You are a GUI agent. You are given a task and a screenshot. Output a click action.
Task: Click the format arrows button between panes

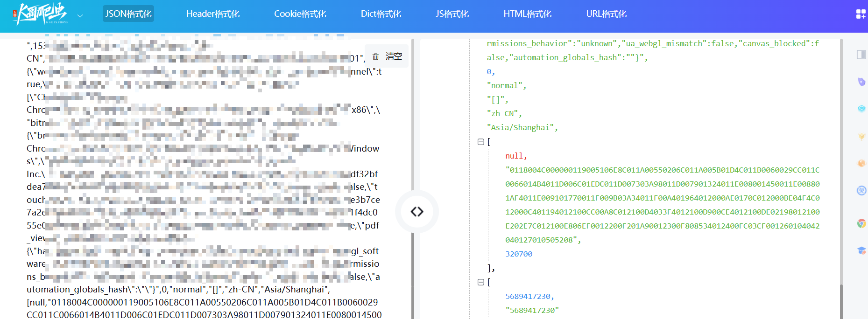(417, 212)
